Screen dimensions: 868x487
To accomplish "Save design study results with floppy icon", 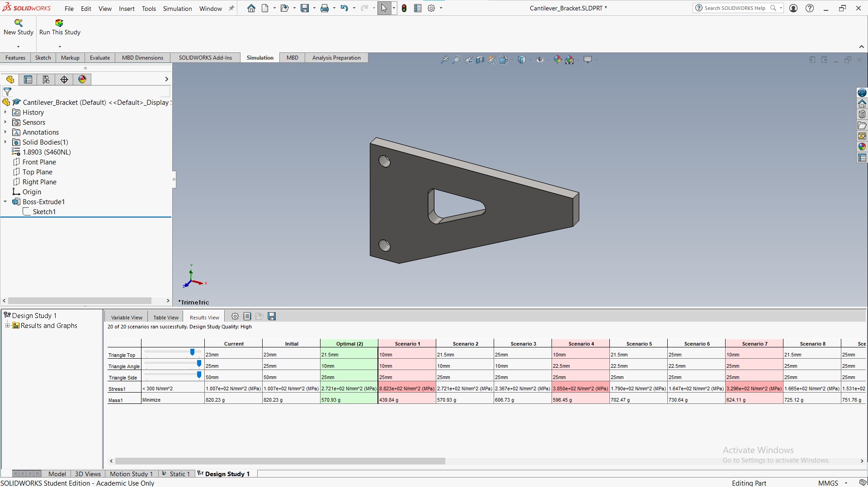I will pyautogui.click(x=272, y=316).
